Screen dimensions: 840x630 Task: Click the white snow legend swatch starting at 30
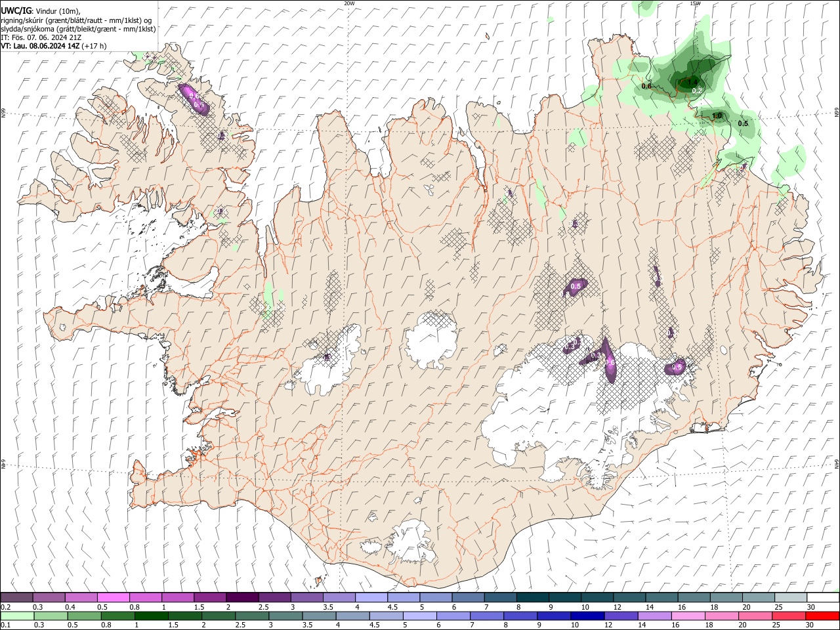(x=822, y=597)
